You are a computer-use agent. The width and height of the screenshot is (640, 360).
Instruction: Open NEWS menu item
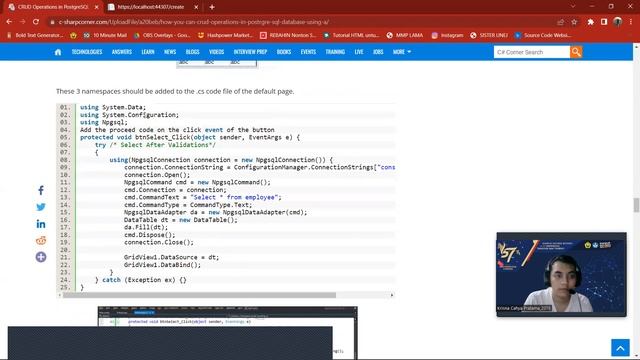pyautogui.click(x=170, y=52)
